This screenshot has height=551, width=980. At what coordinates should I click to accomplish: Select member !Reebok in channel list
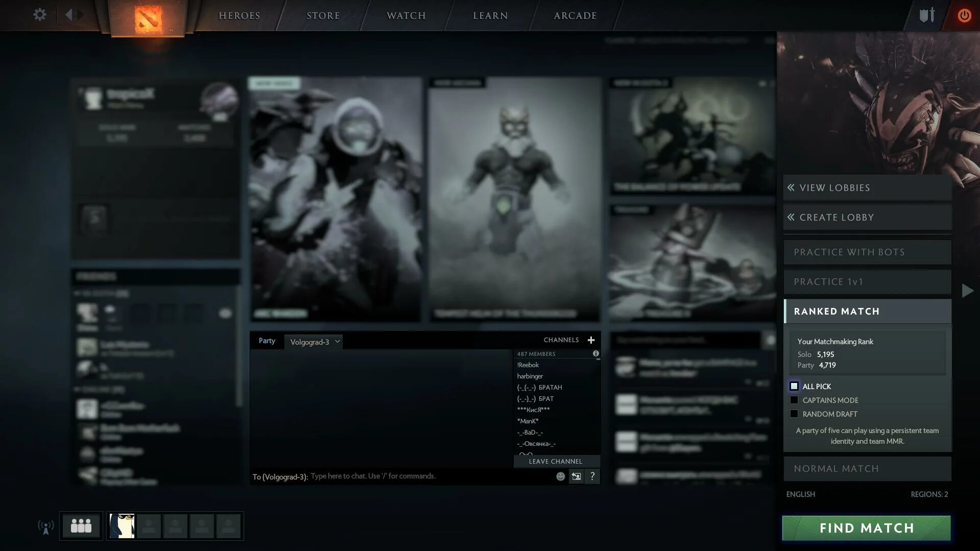pyautogui.click(x=528, y=365)
